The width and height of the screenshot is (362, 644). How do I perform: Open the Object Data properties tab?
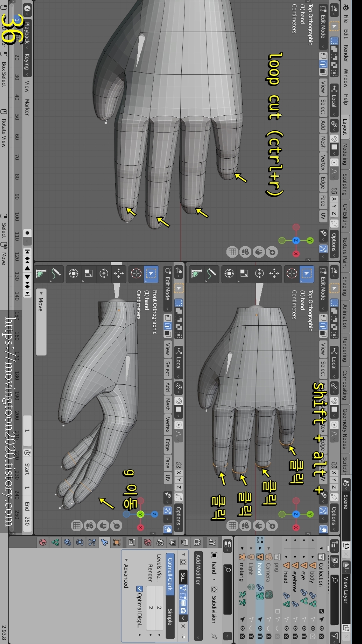click(55, 542)
